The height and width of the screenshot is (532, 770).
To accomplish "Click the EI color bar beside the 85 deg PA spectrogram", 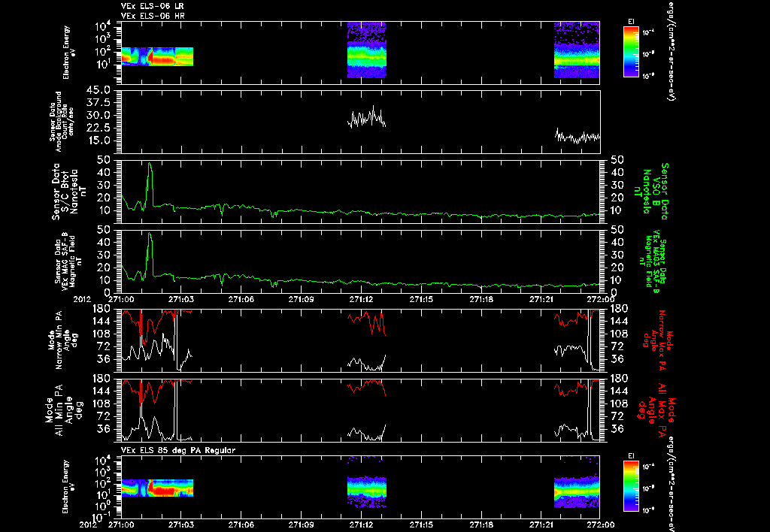I will [x=631, y=486].
